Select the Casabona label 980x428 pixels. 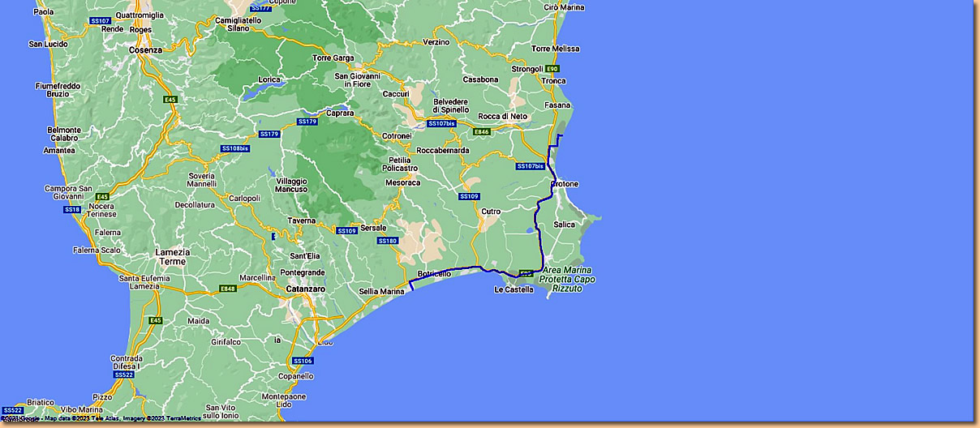pos(480,79)
